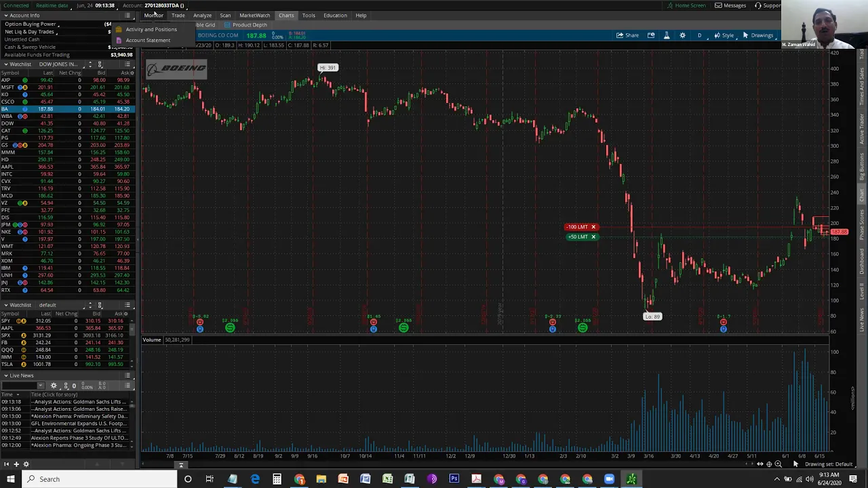This screenshot has width=868, height=488.
Task: Select the BA row in watchlist
Action: tap(67, 109)
